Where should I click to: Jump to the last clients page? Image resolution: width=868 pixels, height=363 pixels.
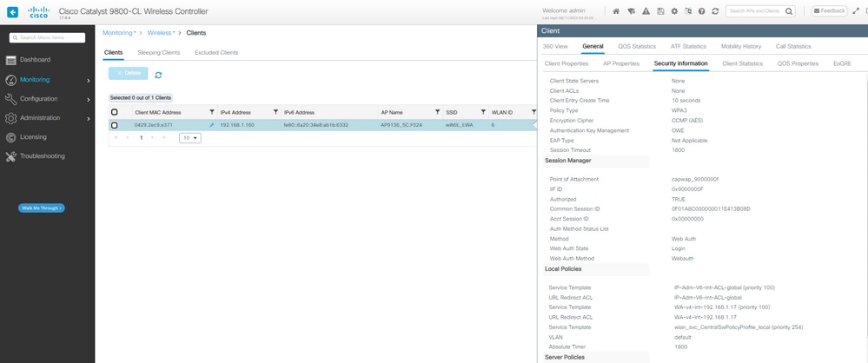point(164,137)
